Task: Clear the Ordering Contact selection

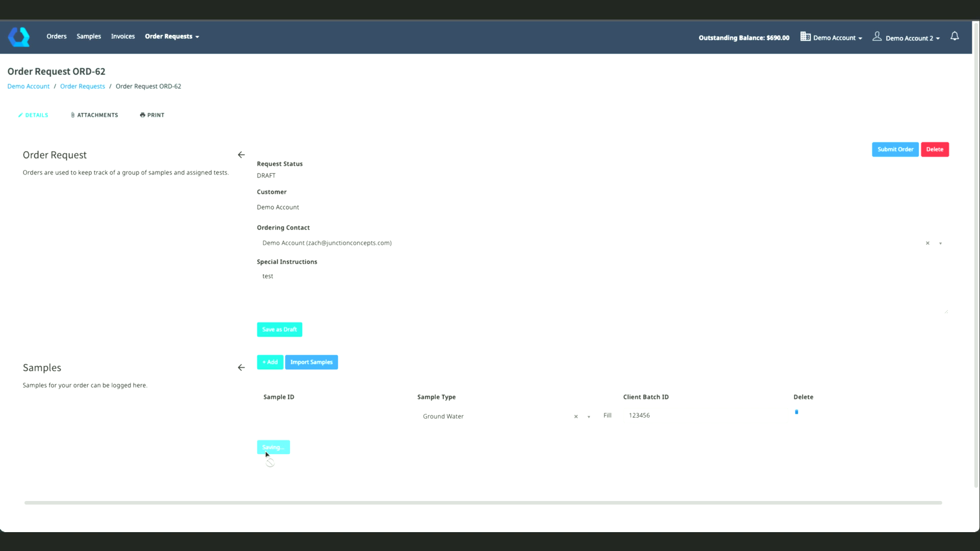Action: pyautogui.click(x=927, y=243)
